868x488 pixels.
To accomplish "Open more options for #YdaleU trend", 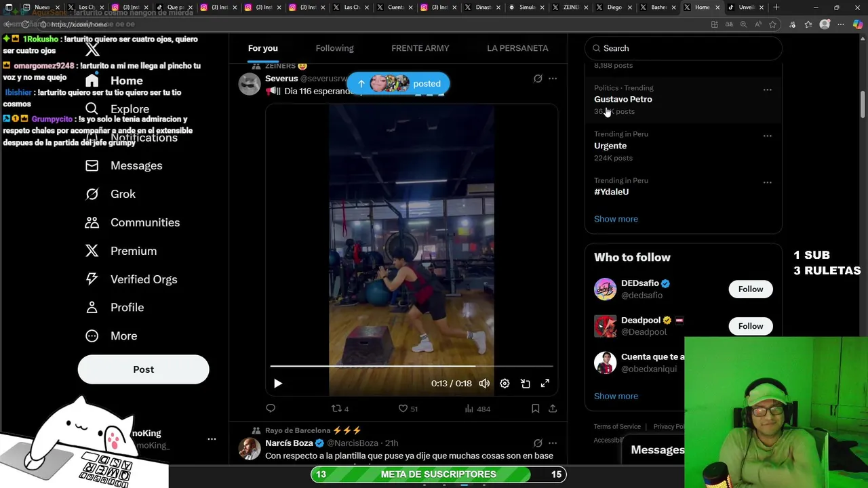I will coord(767,182).
